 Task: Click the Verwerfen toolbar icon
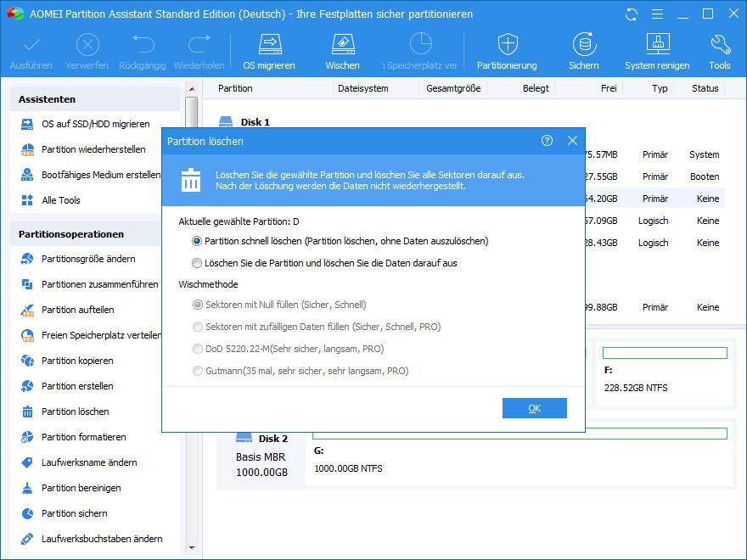(87, 45)
